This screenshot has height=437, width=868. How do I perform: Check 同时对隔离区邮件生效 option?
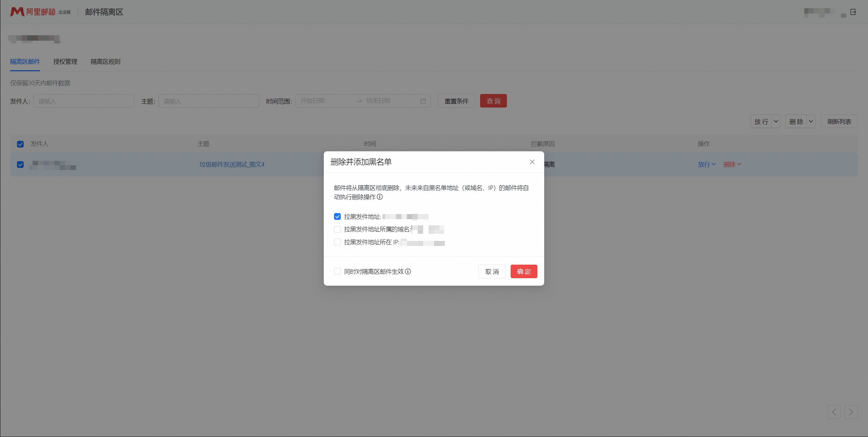click(x=337, y=271)
